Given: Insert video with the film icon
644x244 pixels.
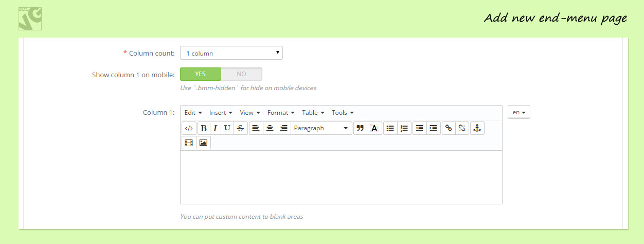Looking at the screenshot, I should (189, 143).
